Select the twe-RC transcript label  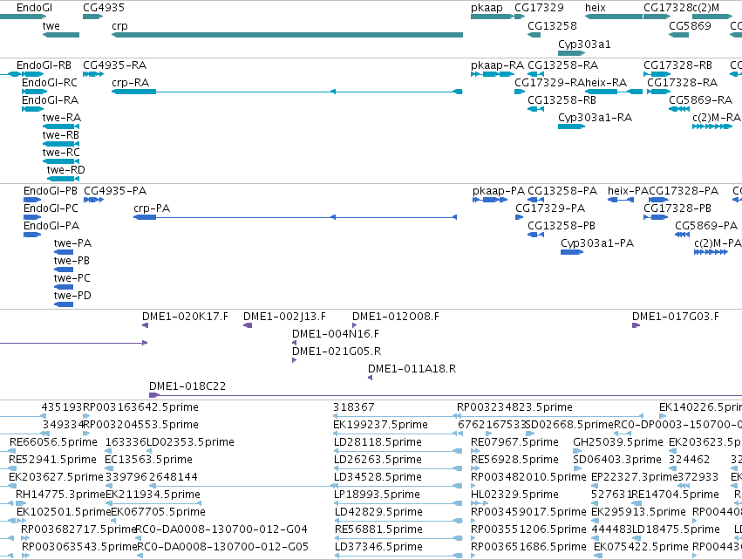click(x=61, y=153)
